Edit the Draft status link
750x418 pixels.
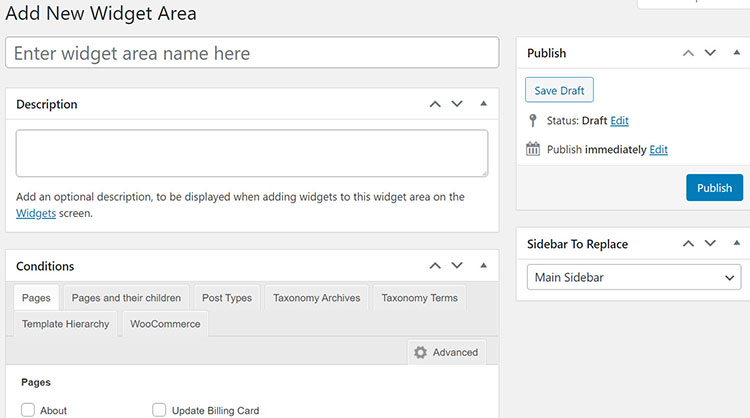[x=620, y=121]
